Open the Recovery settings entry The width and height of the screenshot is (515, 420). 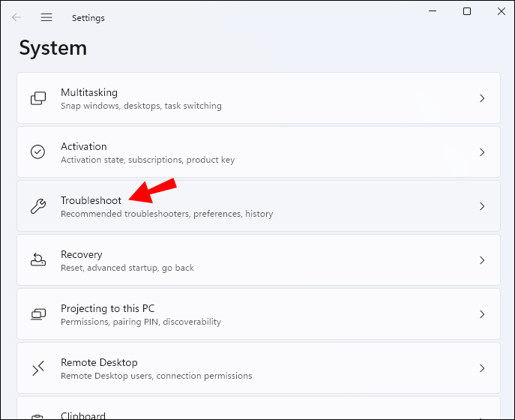[x=81, y=254]
